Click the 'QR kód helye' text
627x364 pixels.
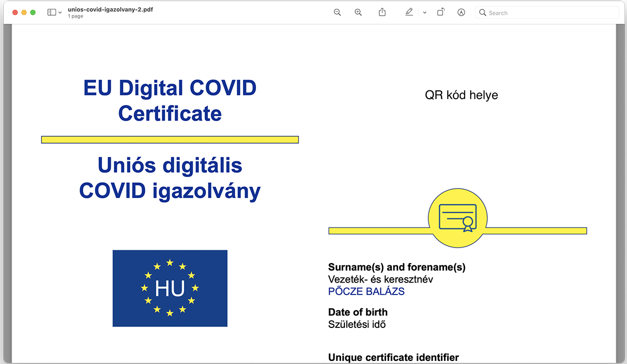(x=461, y=95)
